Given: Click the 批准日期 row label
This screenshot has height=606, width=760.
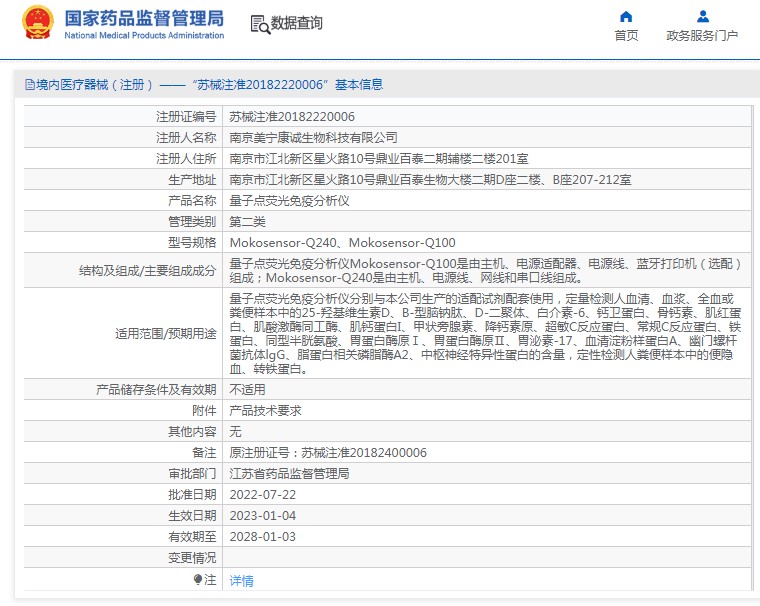Looking at the screenshot, I should tap(192, 494).
